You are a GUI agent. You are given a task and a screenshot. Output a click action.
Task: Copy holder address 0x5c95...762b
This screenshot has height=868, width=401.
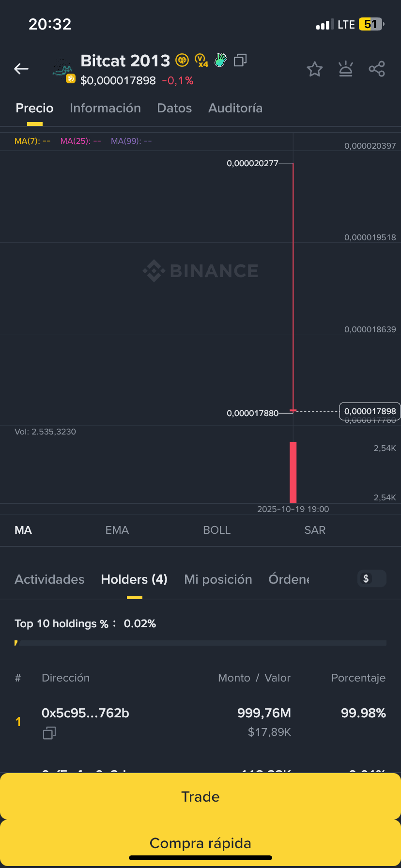[49, 733]
